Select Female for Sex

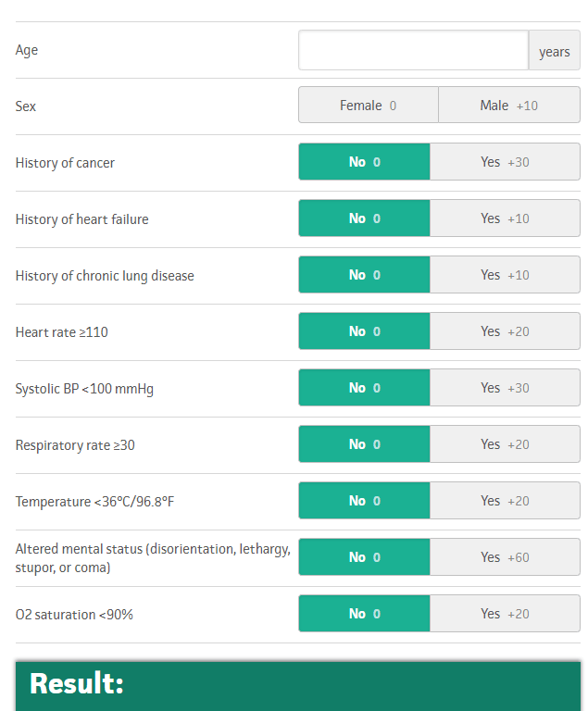(x=368, y=106)
